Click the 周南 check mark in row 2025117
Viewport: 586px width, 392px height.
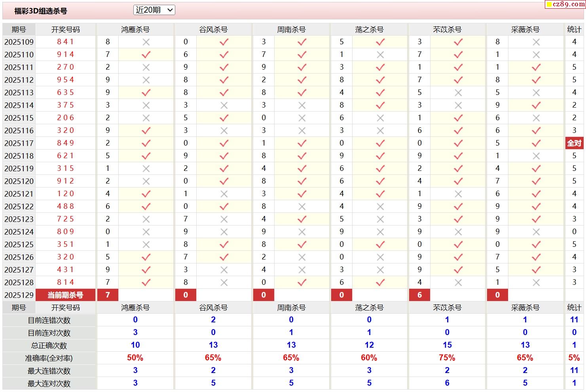(x=302, y=143)
